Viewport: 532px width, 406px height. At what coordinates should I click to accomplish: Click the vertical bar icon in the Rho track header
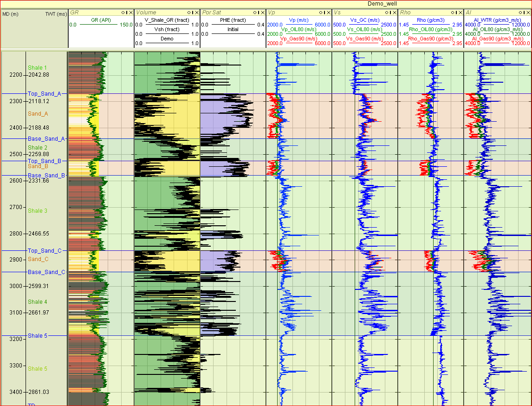click(x=456, y=13)
